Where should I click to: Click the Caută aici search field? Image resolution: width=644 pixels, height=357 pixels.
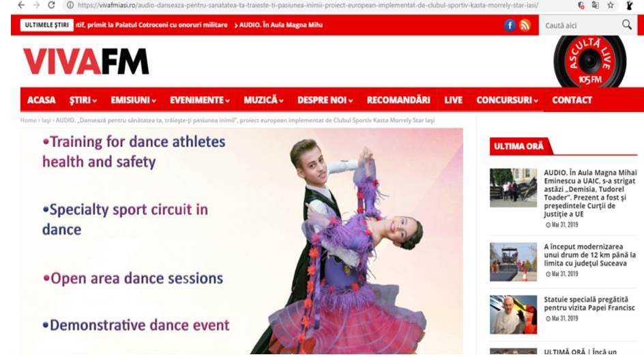pyautogui.click(x=580, y=25)
